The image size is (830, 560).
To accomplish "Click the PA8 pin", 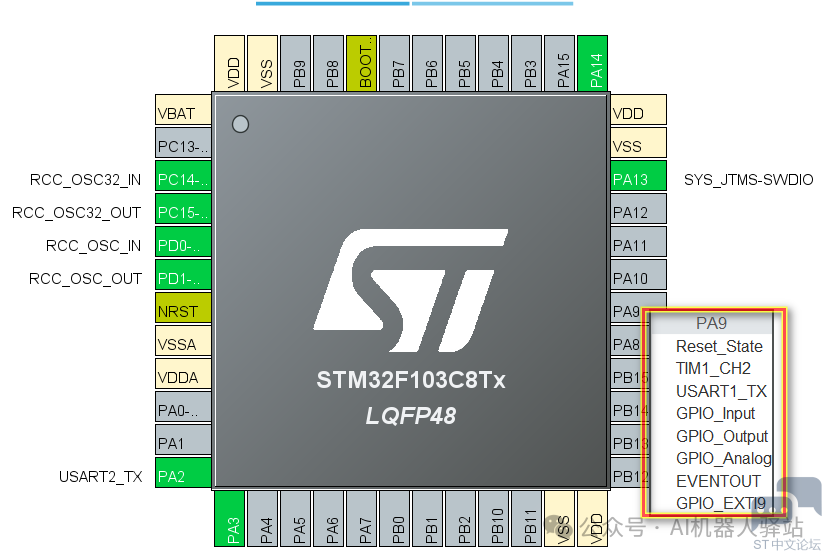I will [x=627, y=341].
